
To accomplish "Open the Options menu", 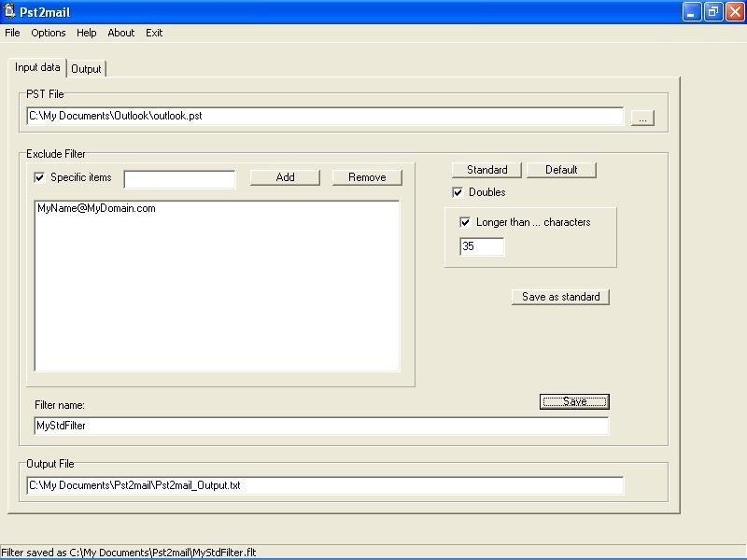I will (x=49, y=33).
